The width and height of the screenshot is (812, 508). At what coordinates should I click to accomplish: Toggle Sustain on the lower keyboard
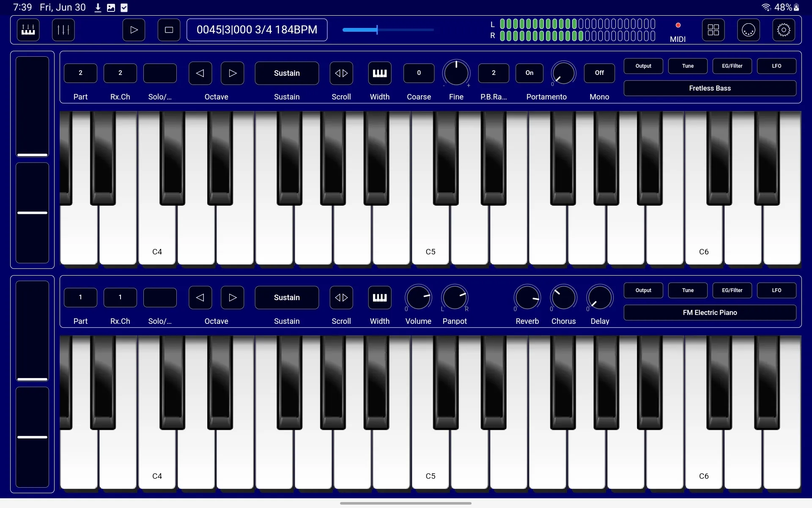287,298
